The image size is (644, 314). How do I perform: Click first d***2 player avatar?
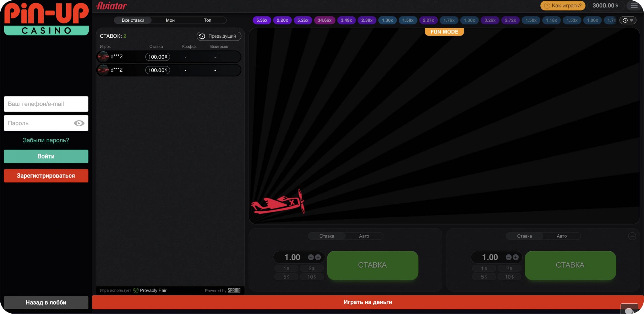click(103, 57)
